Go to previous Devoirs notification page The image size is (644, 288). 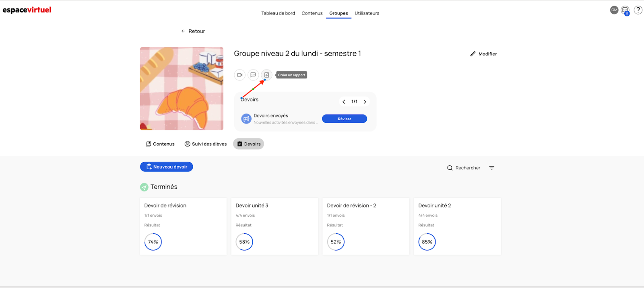click(x=344, y=102)
